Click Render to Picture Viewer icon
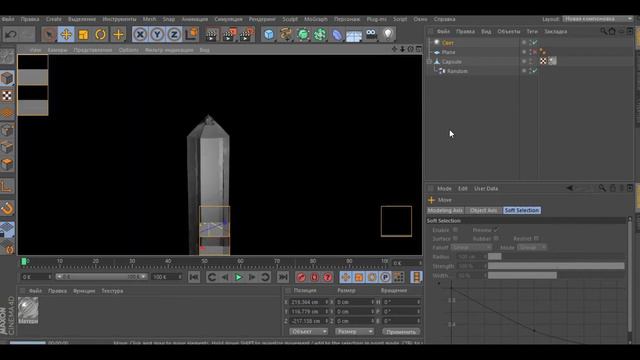Viewport: 640px width, 360px height. tap(229, 35)
